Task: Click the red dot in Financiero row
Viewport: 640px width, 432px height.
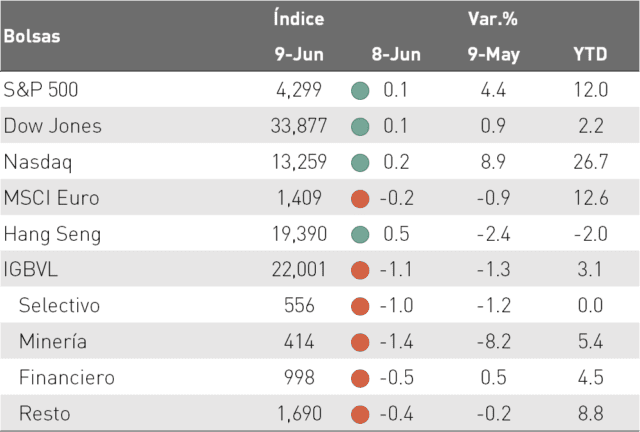Action: click(x=360, y=378)
